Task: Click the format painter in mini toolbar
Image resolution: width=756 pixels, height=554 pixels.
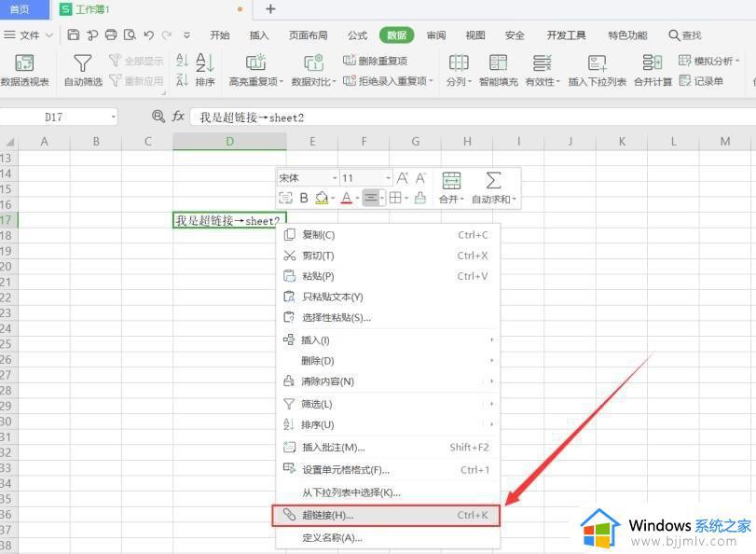Action: tap(420, 198)
